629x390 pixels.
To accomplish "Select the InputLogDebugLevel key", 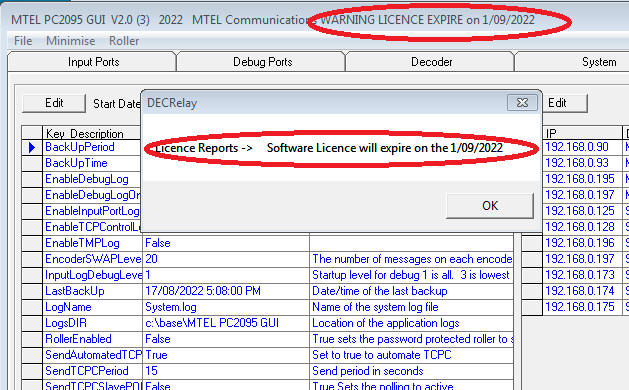I will point(92,275).
